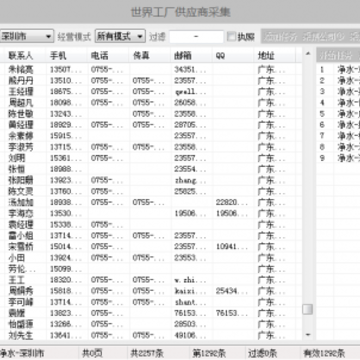Click email cell zhang...
The height and width of the screenshot is (360, 360).
pos(190,180)
